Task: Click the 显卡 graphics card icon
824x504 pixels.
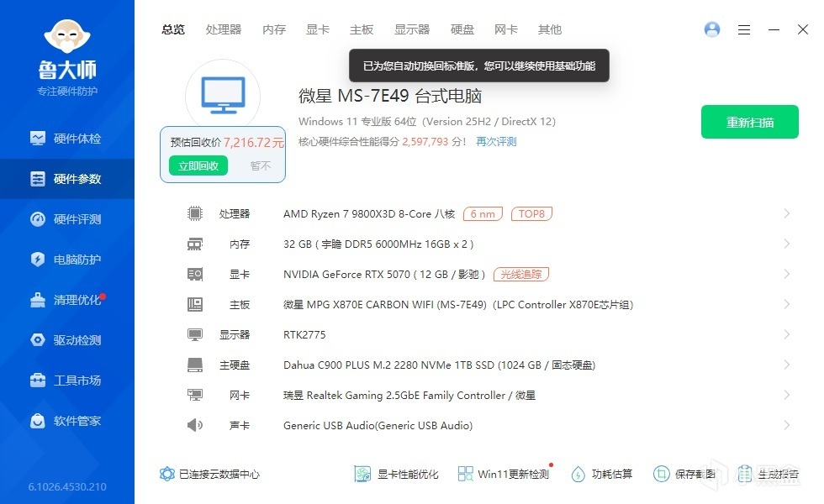Action: click(195, 274)
